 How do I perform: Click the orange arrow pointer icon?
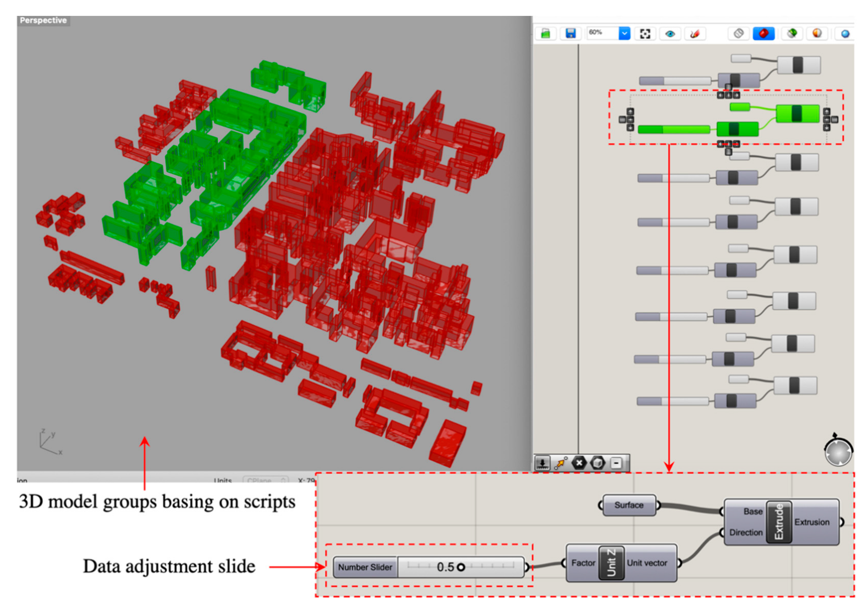coord(561,463)
